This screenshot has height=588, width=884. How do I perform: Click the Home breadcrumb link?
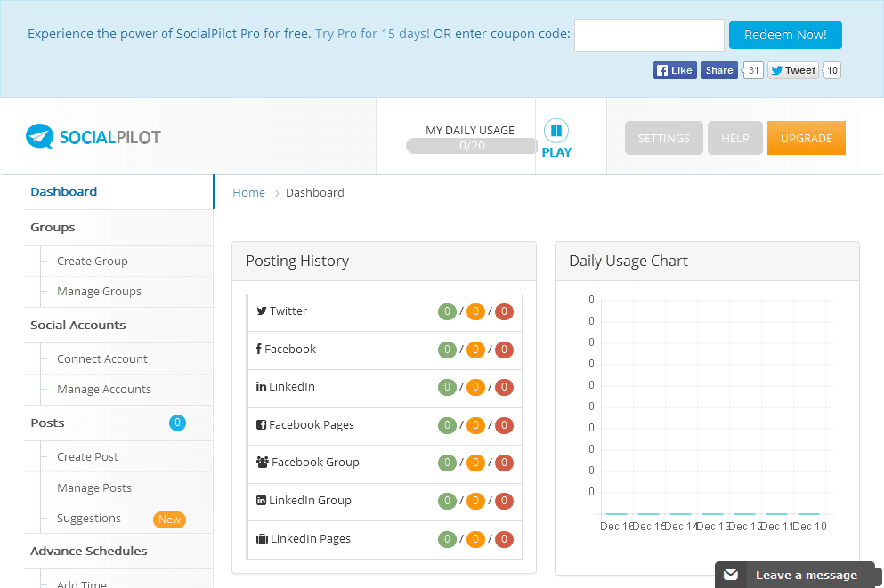[x=248, y=193]
